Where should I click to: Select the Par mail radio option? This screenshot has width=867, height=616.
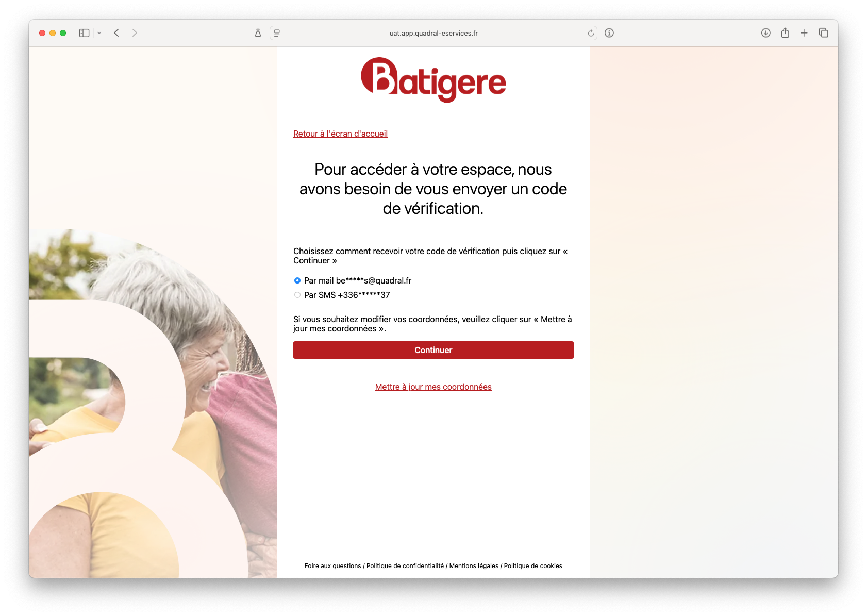297,280
